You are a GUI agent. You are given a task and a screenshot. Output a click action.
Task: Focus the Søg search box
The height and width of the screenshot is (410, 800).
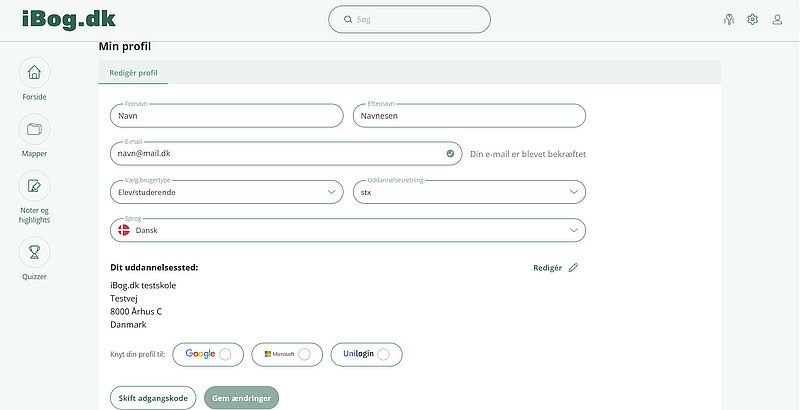(409, 20)
